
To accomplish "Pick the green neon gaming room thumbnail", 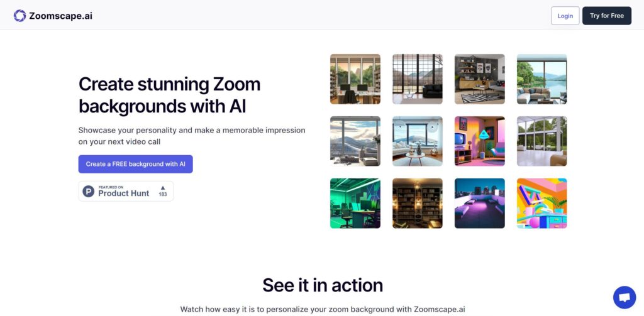I will coord(355,203).
